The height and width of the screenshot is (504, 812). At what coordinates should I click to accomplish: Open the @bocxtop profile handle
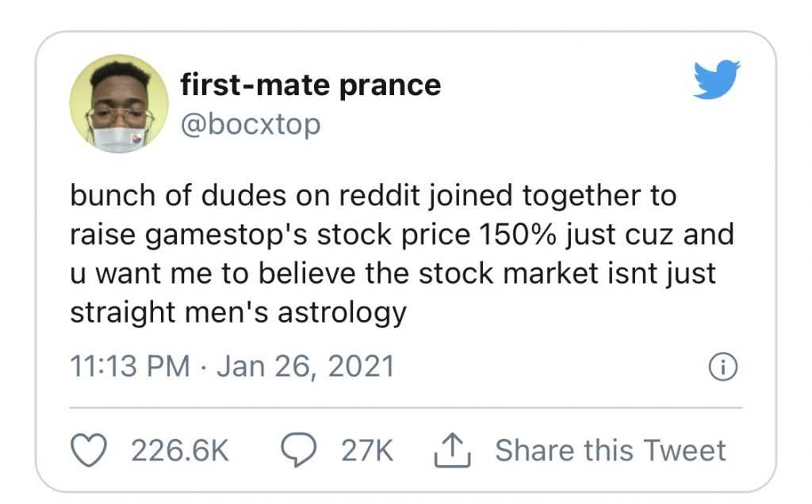(251, 124)
